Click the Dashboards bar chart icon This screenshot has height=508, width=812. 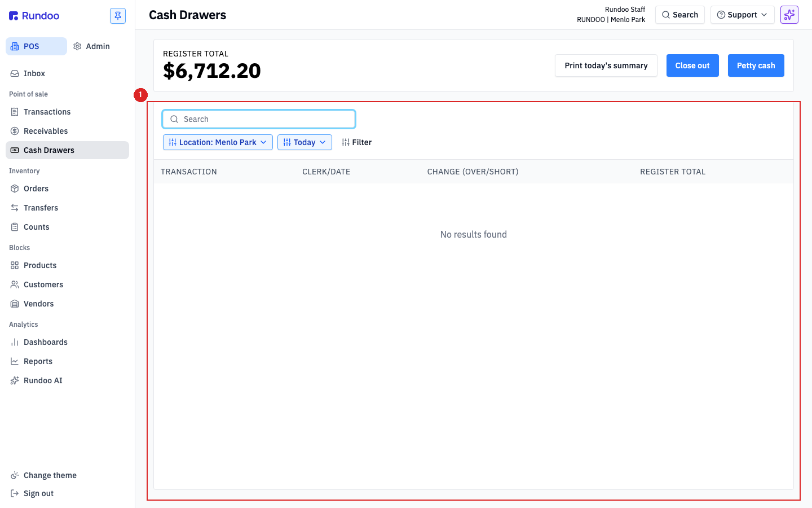(x=15, y=342)
